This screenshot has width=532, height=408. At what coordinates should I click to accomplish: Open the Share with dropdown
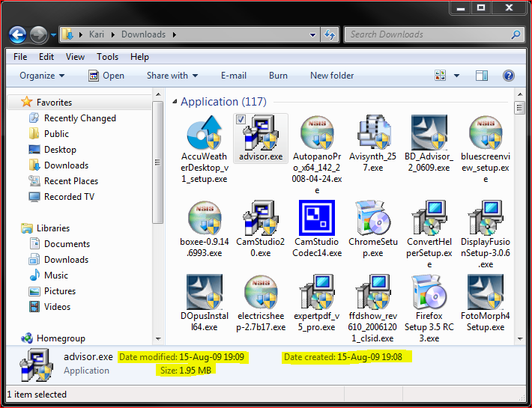pos(172,76)
